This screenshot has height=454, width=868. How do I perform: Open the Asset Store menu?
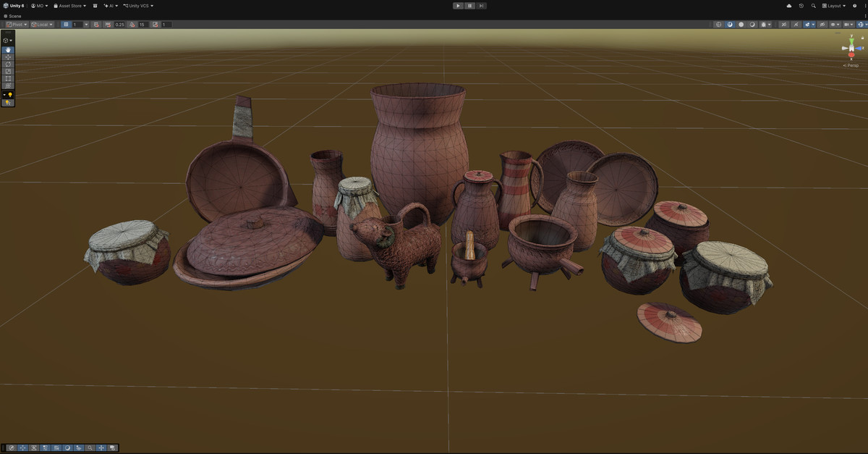pyautogui.click(x=70, y=6)
